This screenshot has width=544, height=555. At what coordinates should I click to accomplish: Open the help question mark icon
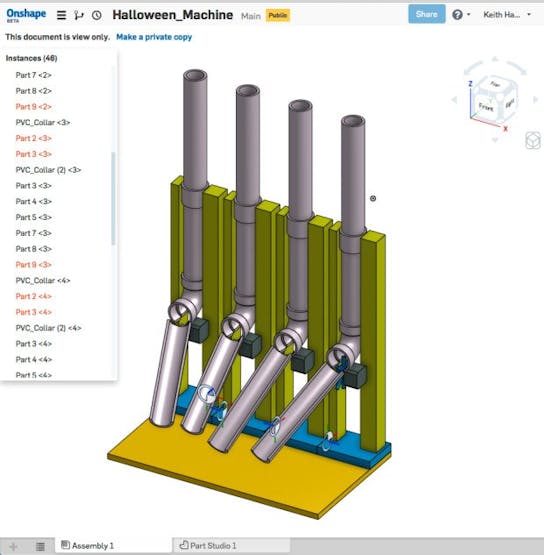[x=457, y=15]
